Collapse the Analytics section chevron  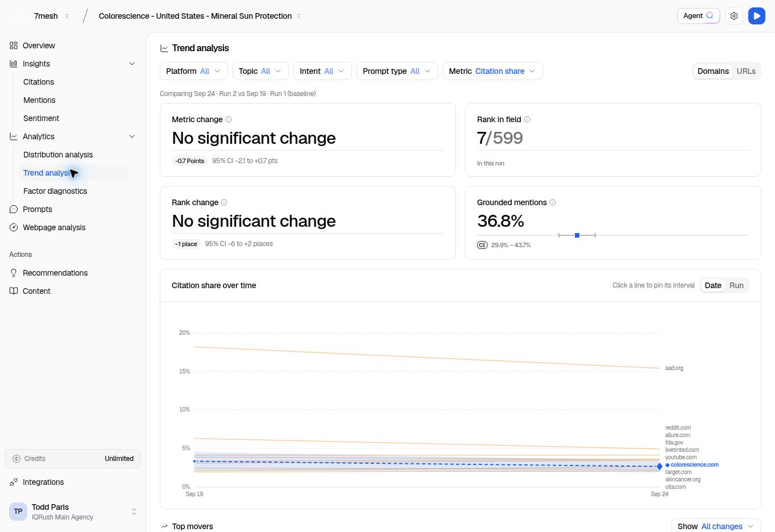click(132, 136)
